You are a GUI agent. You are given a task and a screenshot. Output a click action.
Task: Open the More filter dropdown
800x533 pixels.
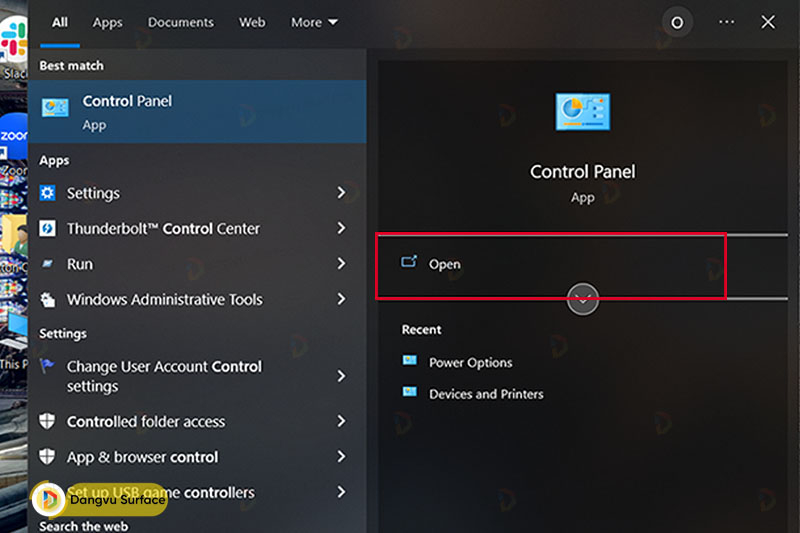pyautogui.click(x=314, y=22)
